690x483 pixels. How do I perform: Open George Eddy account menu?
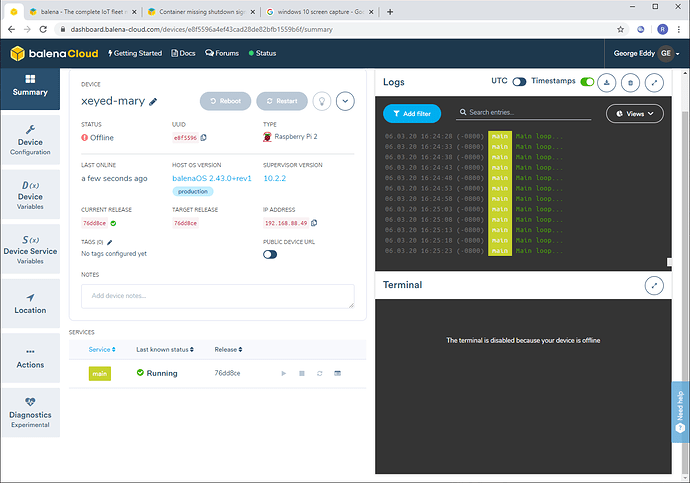(646, 53)
